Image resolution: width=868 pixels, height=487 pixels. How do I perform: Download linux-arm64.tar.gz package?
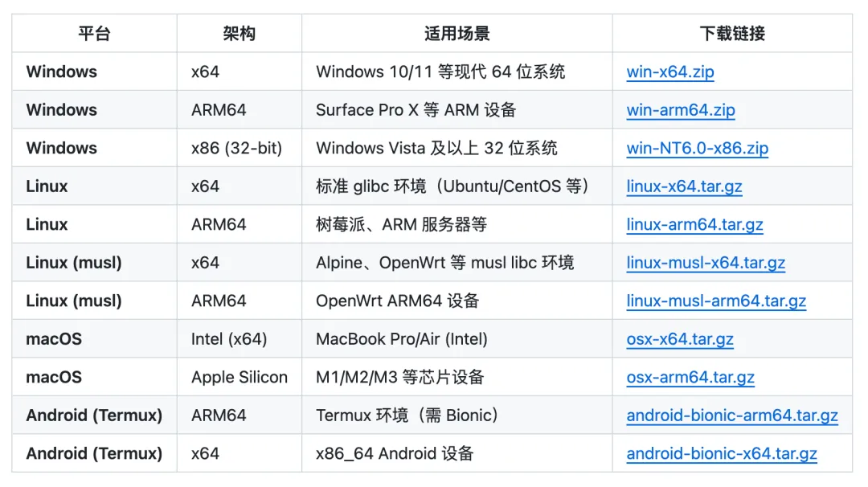694,224
